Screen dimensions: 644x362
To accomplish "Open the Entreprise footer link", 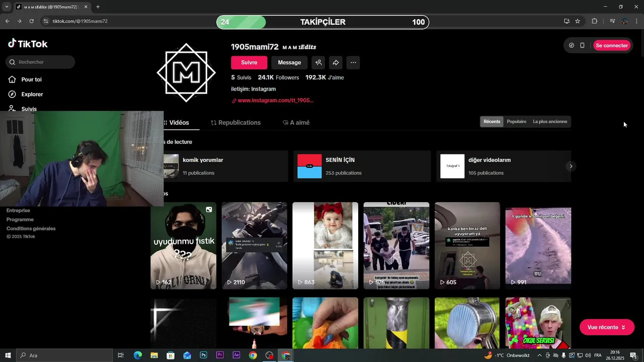I will point(18,211).
